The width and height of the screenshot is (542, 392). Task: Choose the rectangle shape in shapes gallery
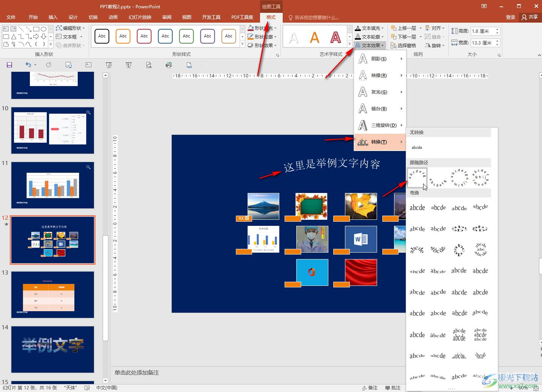pyautogui.click(x=36, y=29)
